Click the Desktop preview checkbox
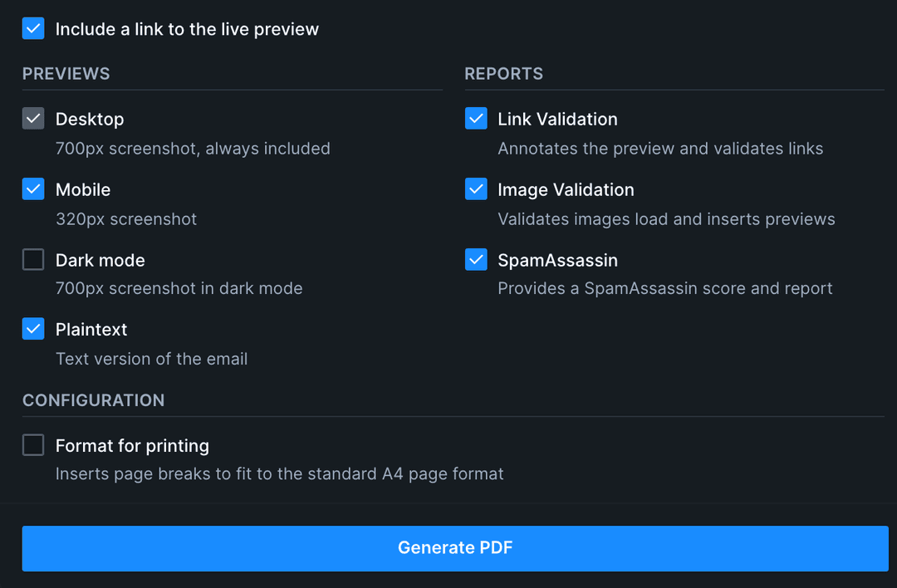The width and height of the screenshot is (897, 588). coord(33,118)
